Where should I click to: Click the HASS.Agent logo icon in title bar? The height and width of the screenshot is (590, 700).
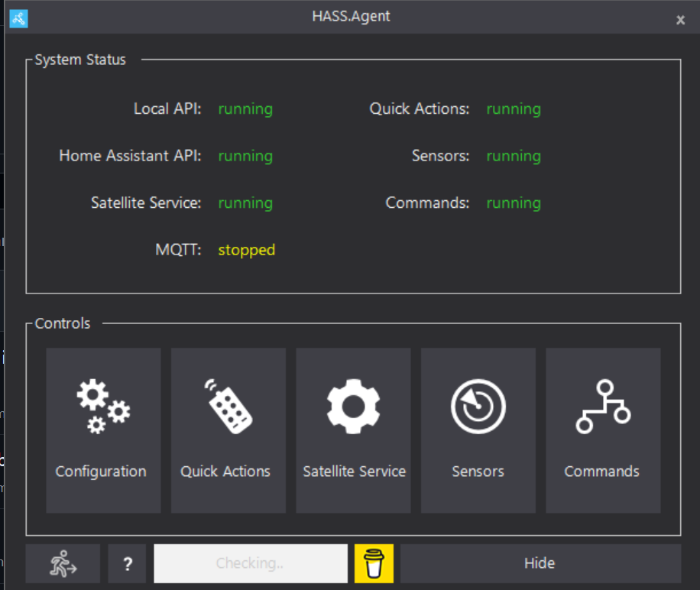click(x=19, y=19)
